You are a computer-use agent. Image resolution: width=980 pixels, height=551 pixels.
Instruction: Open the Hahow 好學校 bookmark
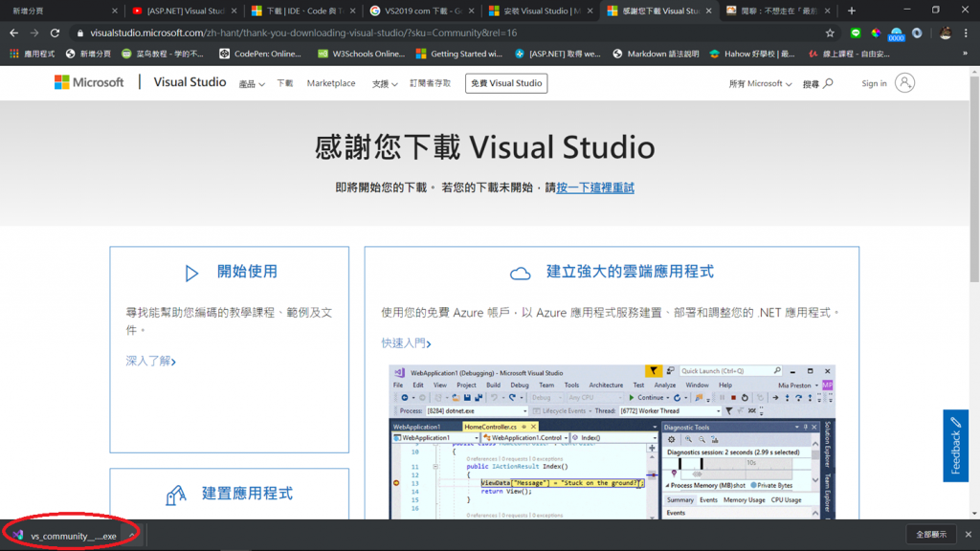click(x=752, y=54)
